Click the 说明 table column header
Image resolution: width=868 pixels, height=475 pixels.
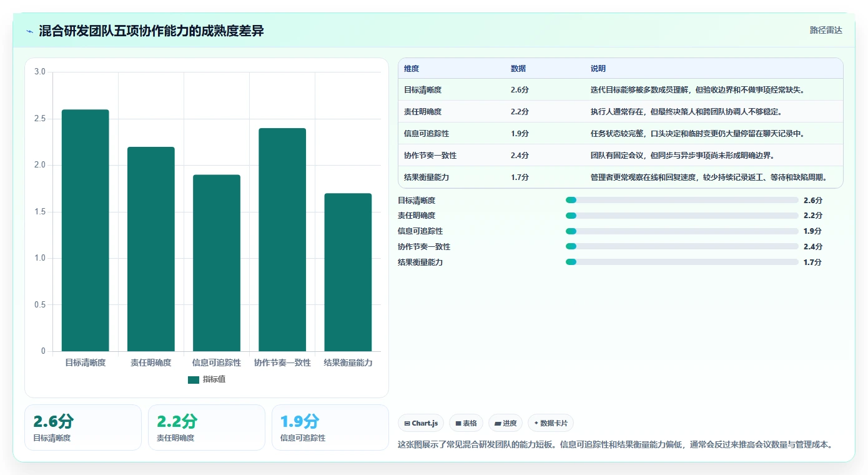pos(598,69)
